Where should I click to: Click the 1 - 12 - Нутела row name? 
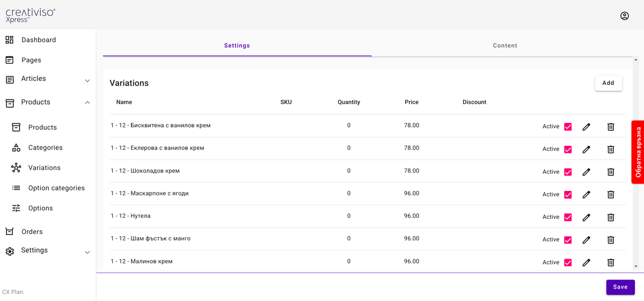coord(130,216)
